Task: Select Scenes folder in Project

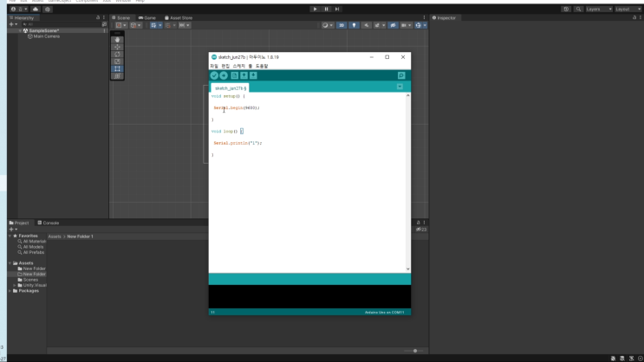Action: click(28, 280)
